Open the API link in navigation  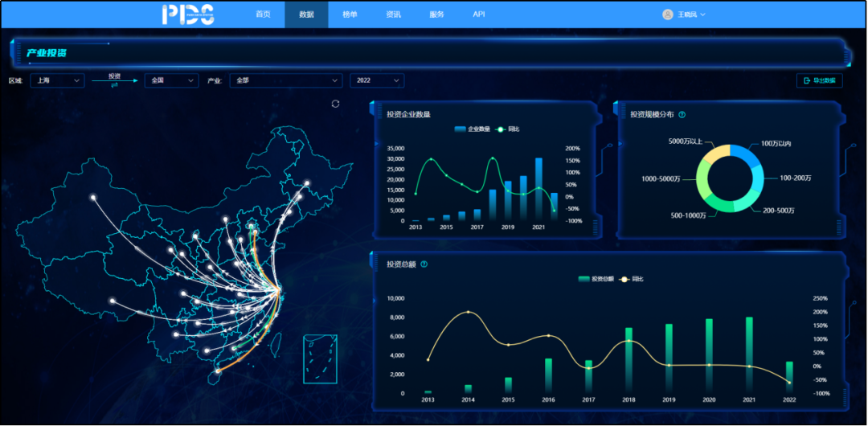pos(479,14)
